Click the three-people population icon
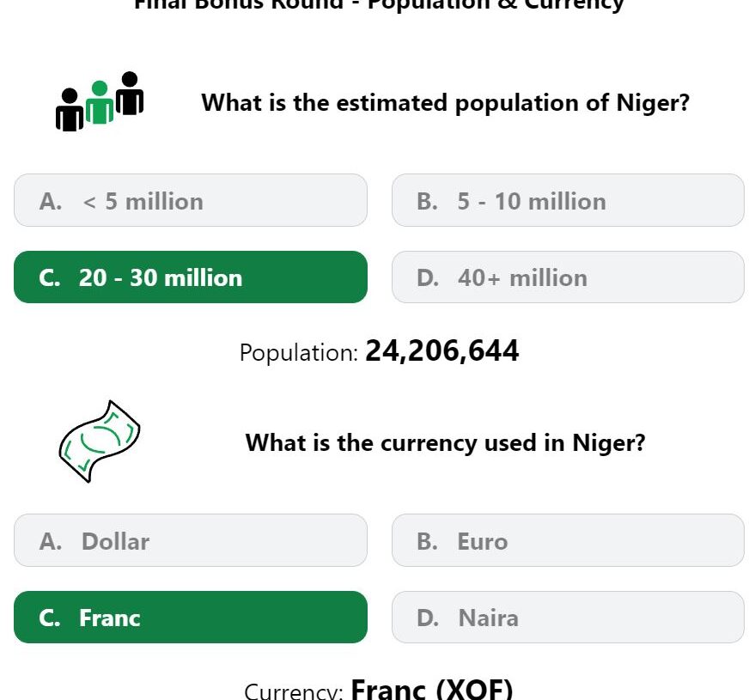749x700 pixels. (x=100, y=101)
